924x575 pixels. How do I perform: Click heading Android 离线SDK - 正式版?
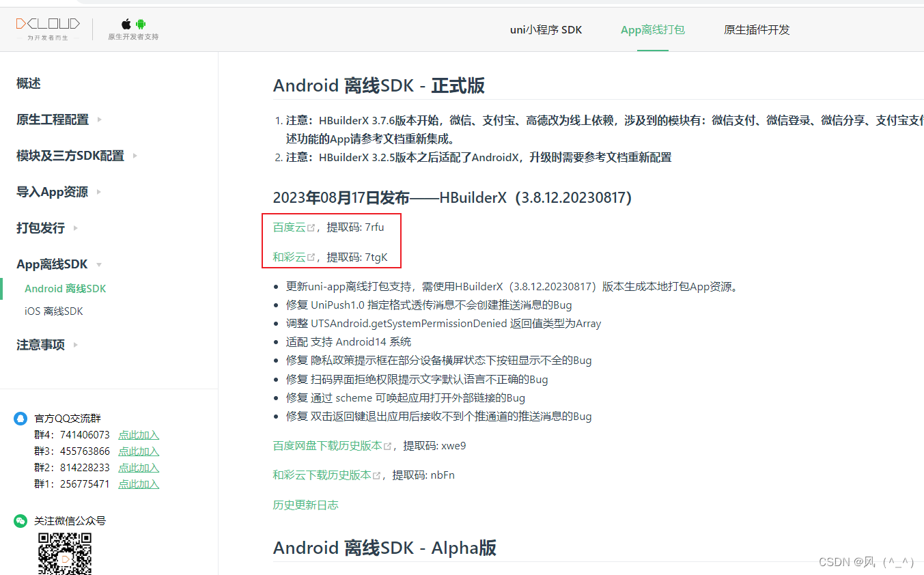tap(379, 85)
